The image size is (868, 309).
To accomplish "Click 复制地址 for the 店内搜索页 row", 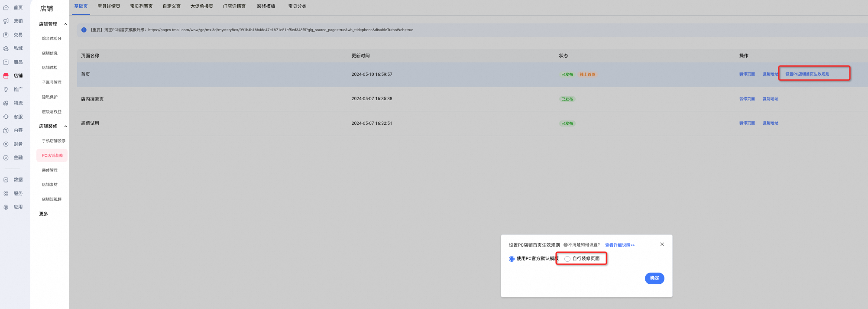I will point(771,99).
